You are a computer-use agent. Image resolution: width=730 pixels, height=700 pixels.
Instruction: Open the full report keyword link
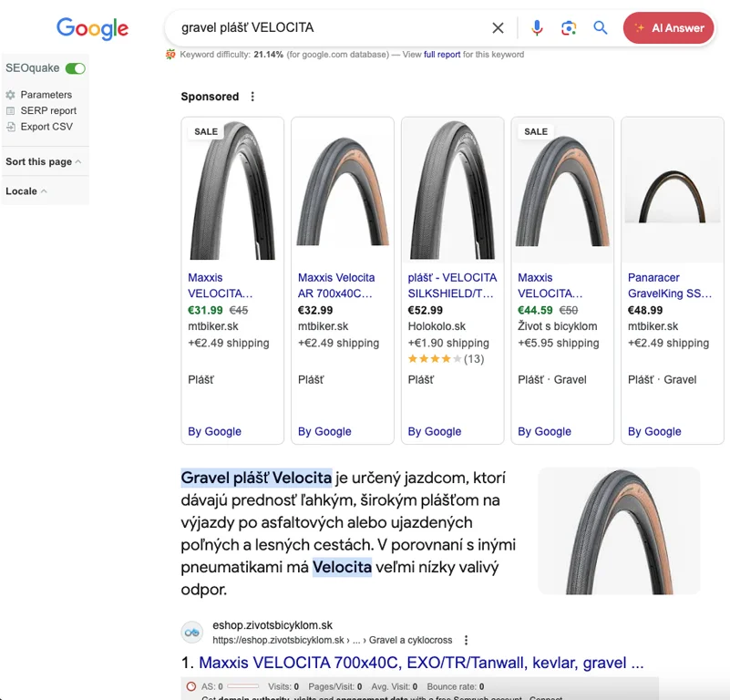click(x=442, y=55)
